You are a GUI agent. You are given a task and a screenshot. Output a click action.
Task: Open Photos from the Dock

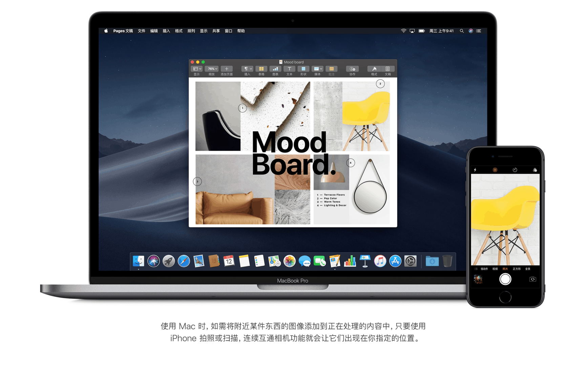click(x=289, y=261)
